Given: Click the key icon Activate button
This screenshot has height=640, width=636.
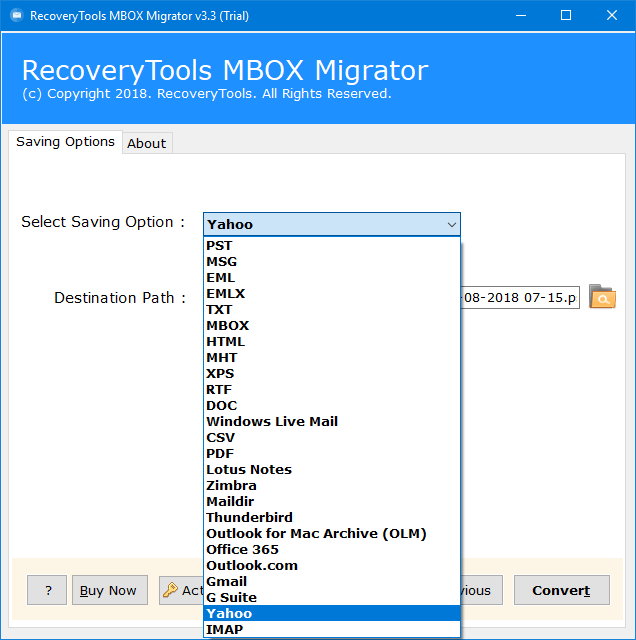Looking at the screenshot, I should pos(182,590).
